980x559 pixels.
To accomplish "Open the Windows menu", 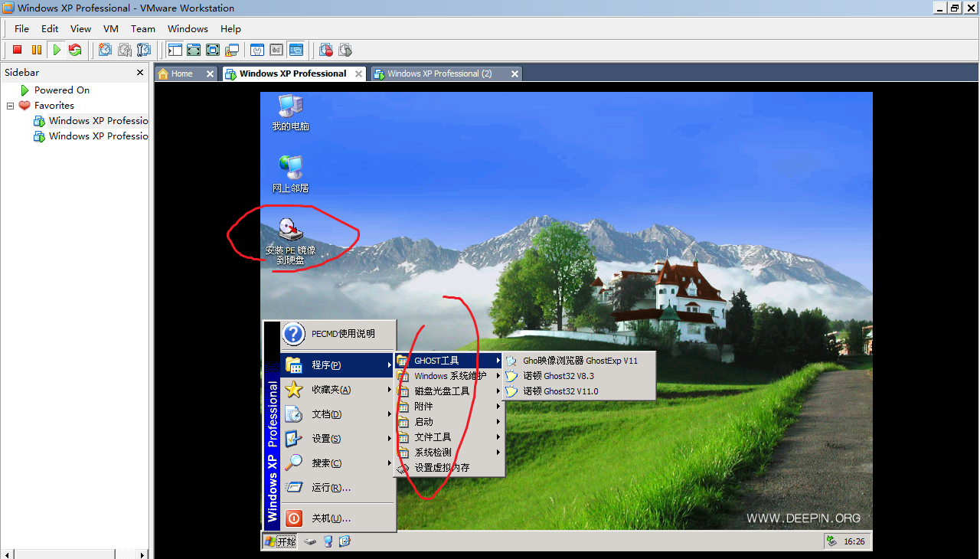I will tap(188, 28).
